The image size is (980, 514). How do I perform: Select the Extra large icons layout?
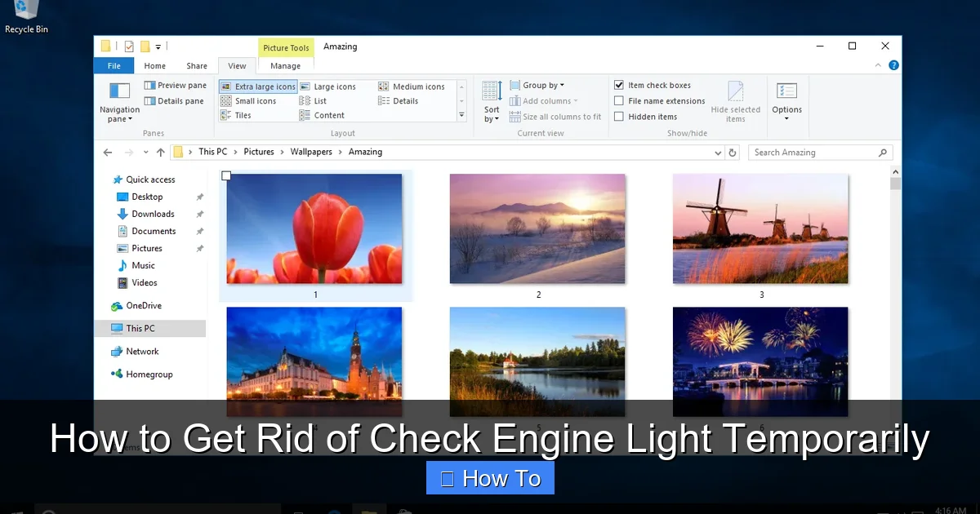point(257,86)
